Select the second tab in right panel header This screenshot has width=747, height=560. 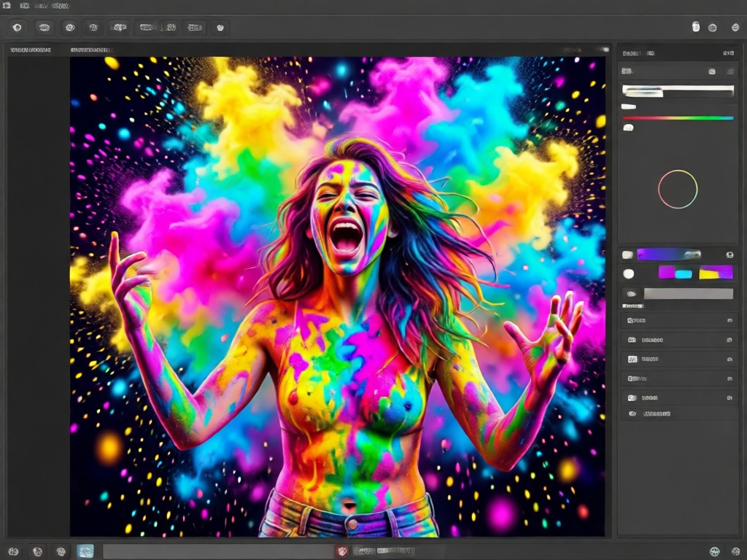click(x=651, y=53)
